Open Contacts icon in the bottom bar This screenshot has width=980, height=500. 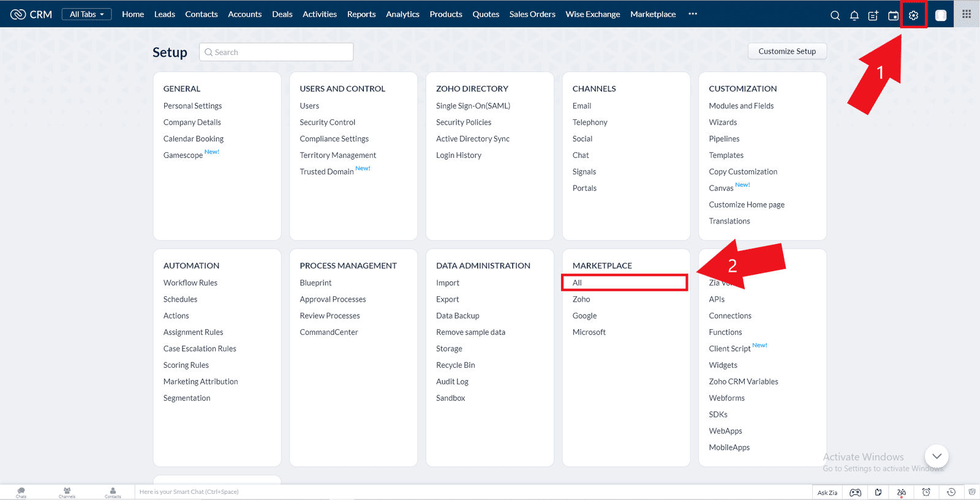tap(113, 493)
